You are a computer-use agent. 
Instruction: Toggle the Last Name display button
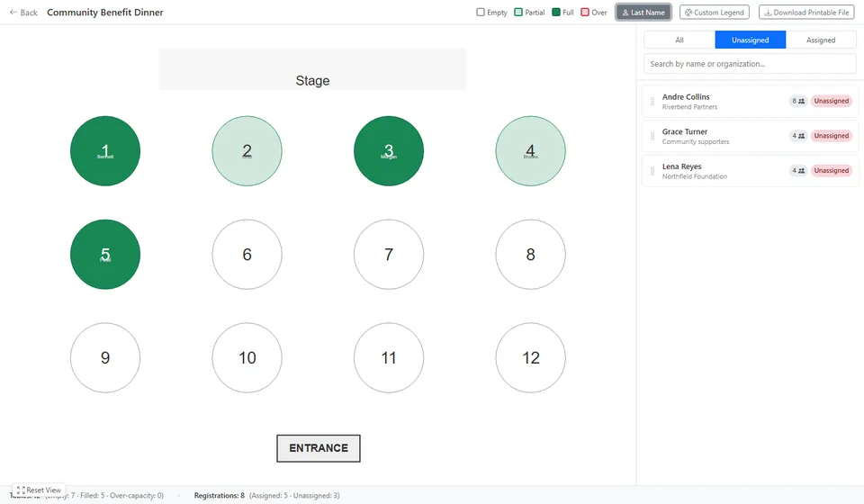pos(643,12)
